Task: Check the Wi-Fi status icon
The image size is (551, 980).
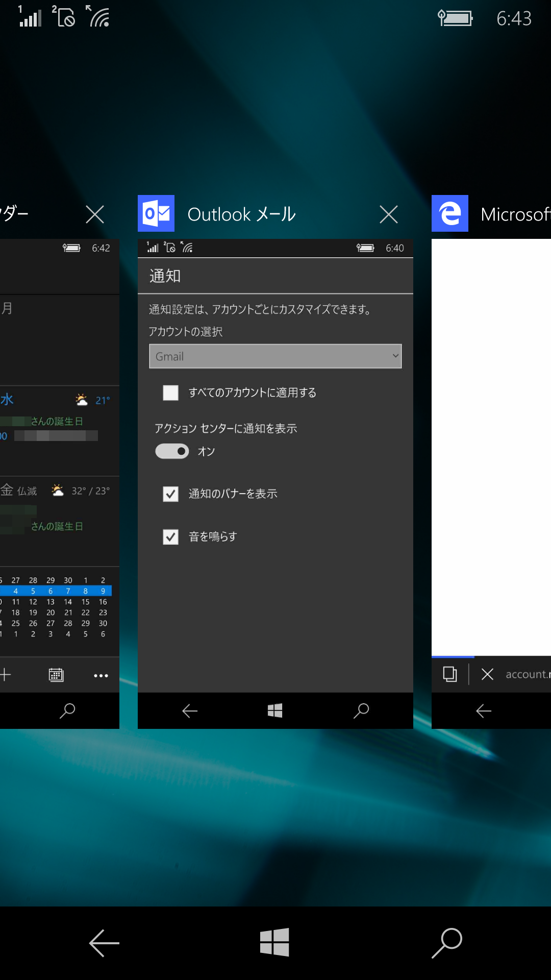Action: [97, 16]
